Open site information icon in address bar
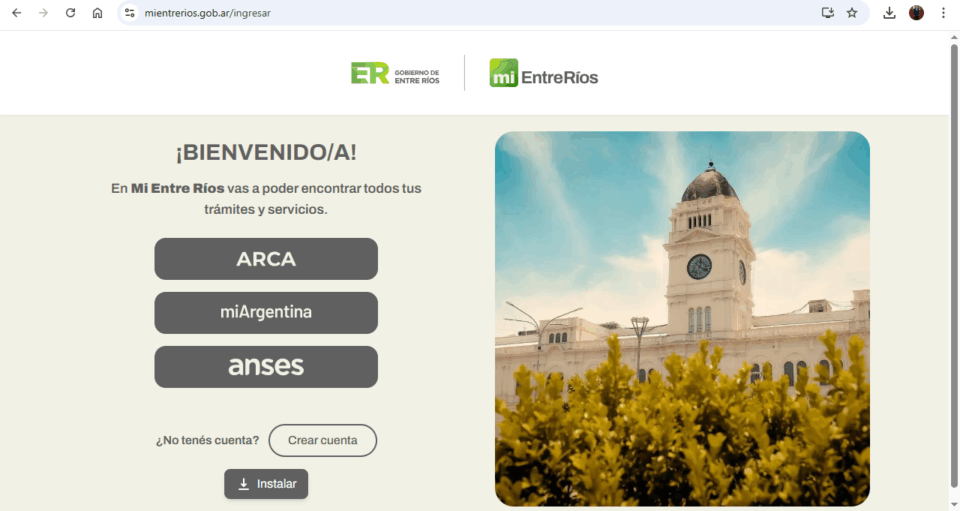This screenshot has height=511, width=960. 129,13
